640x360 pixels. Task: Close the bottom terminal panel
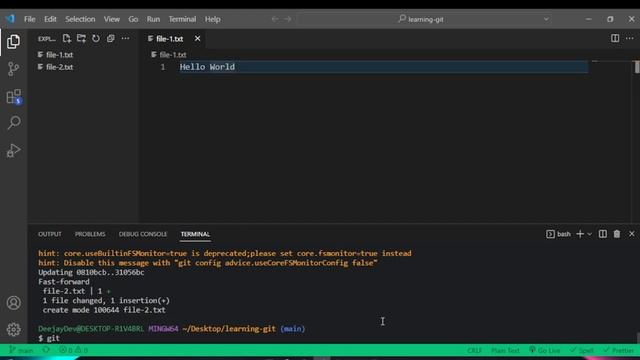click(631, 234)
